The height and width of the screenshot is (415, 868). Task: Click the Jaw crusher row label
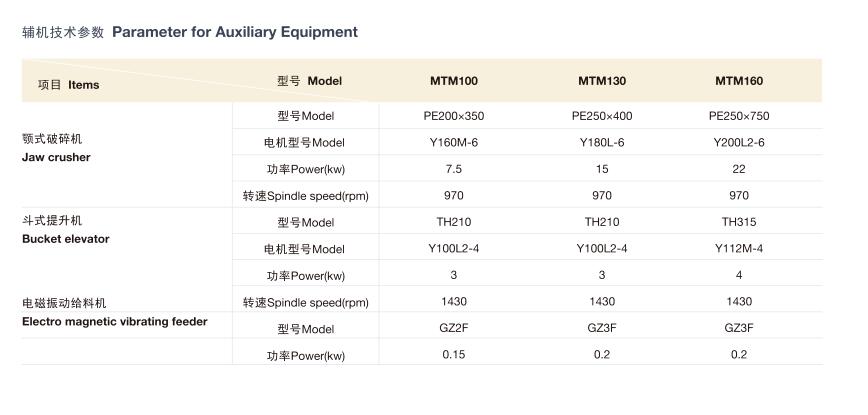click(56, 157)
